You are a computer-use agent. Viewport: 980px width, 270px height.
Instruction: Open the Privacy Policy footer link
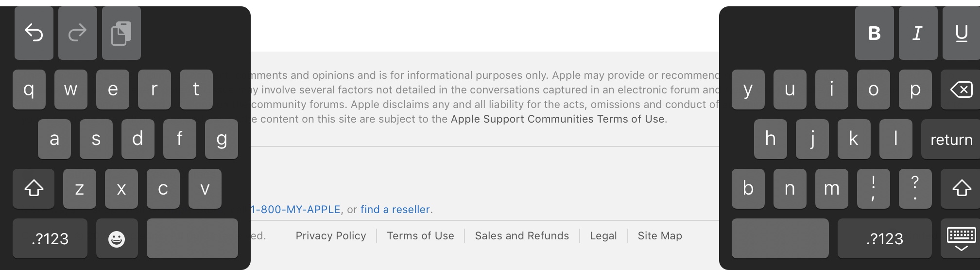tap(331, 236)
